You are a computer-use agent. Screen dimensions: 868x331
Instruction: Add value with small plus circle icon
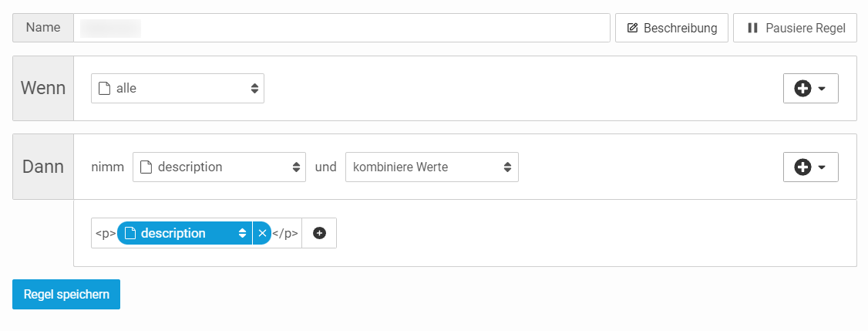tap(319, 234)
